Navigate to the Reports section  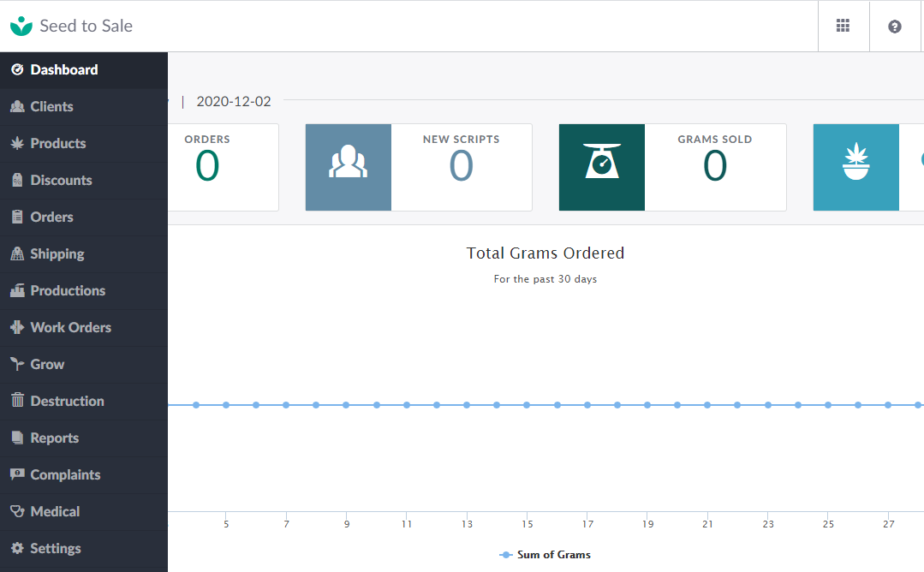pos(54,438)
